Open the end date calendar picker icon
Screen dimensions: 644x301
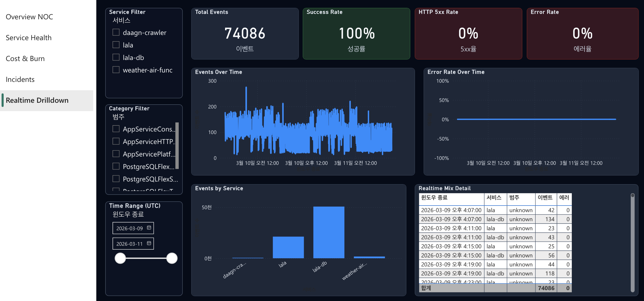[149, 243]
